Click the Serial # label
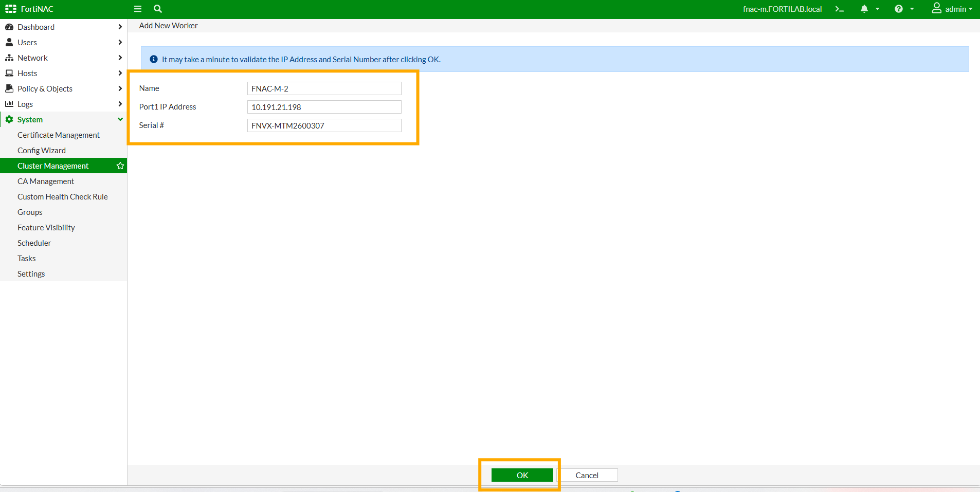The image size is (980, 492). pos(151,125)
